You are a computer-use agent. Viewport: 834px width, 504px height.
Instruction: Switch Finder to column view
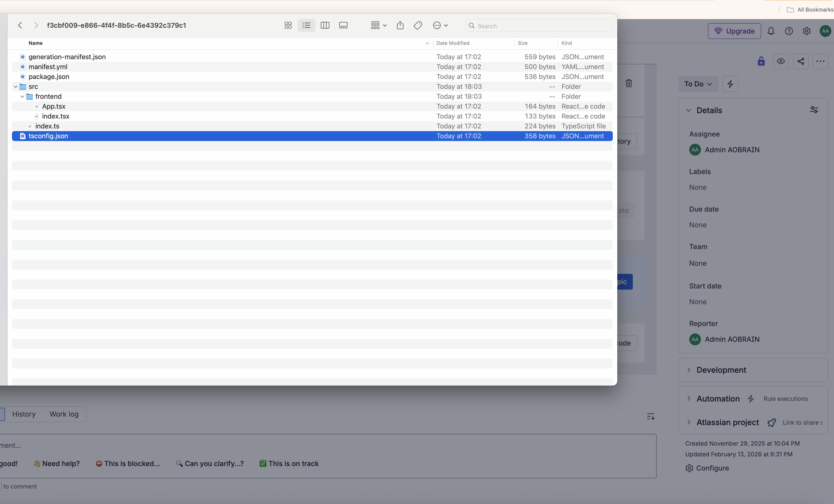[325, 25]
